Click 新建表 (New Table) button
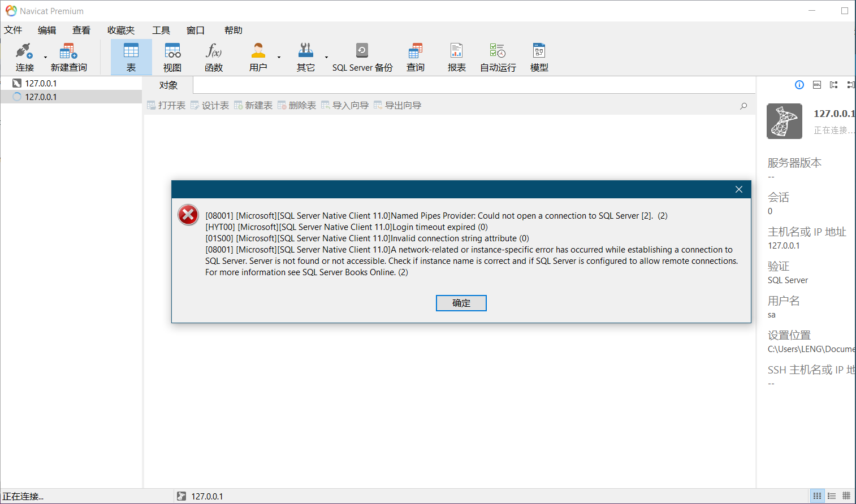This screenshot has width=856, height=504. [253, 106]
